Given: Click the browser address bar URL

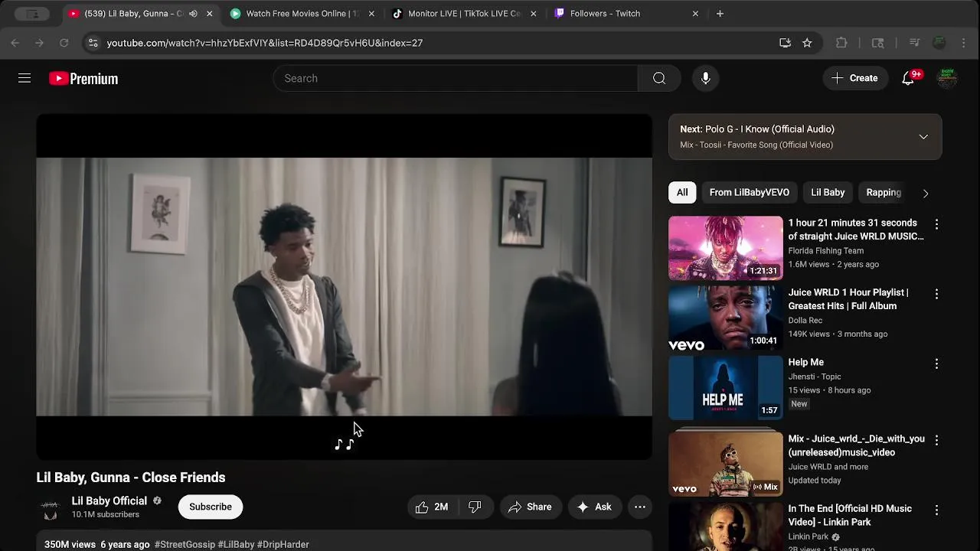Looking at the screenshot, I should (265, 43).
